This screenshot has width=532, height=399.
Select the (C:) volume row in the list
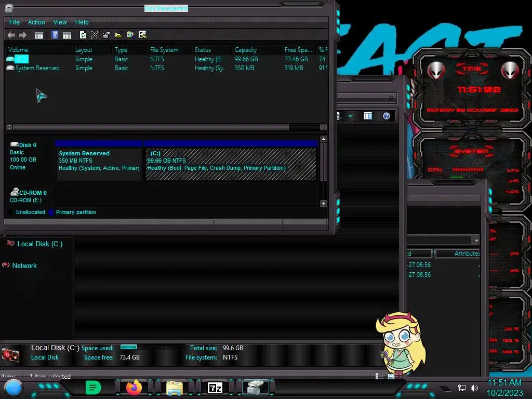click(166, 59)
